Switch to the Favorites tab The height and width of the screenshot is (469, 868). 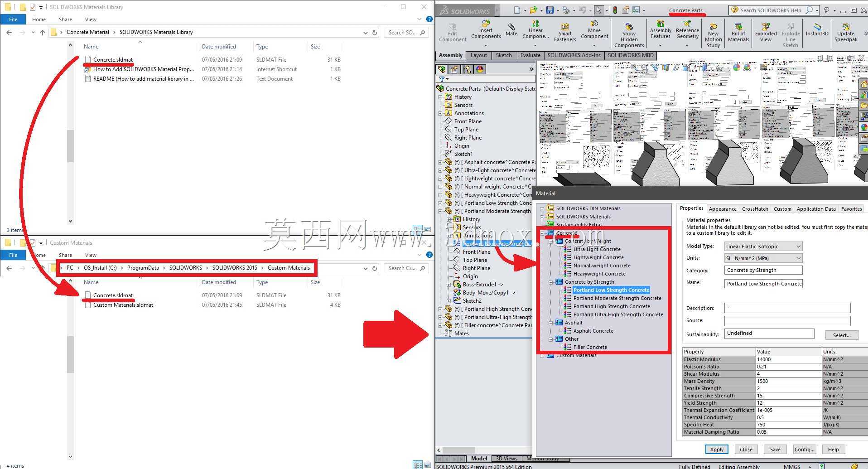click(851, 209)
